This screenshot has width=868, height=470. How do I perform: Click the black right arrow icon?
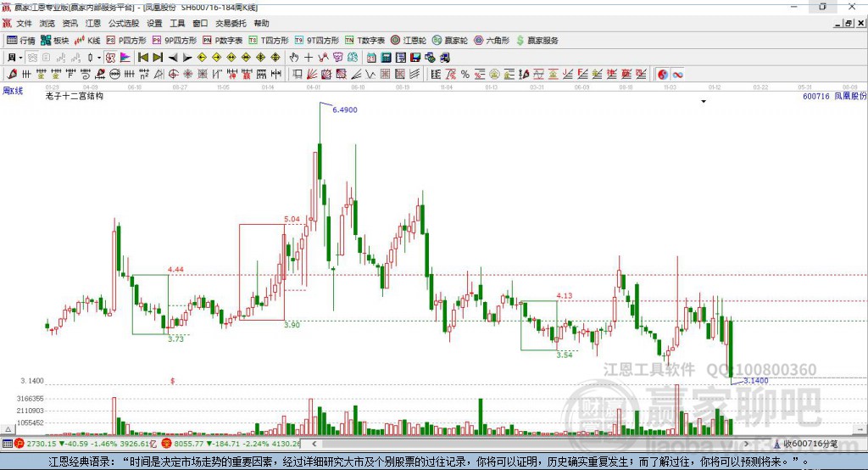tap(187, 58)
